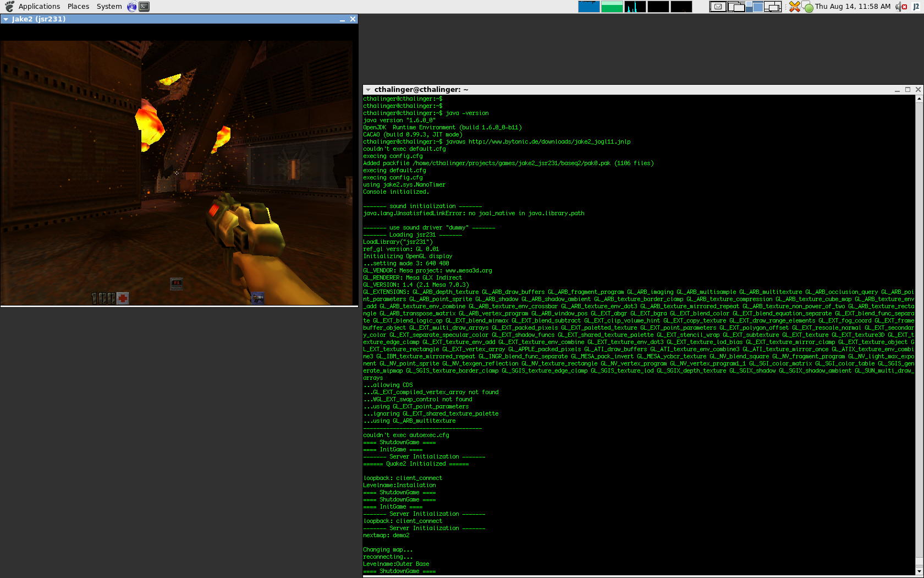
Task: Click 'Levelname:Outer Base' terminal line
Action: point(396,564)
